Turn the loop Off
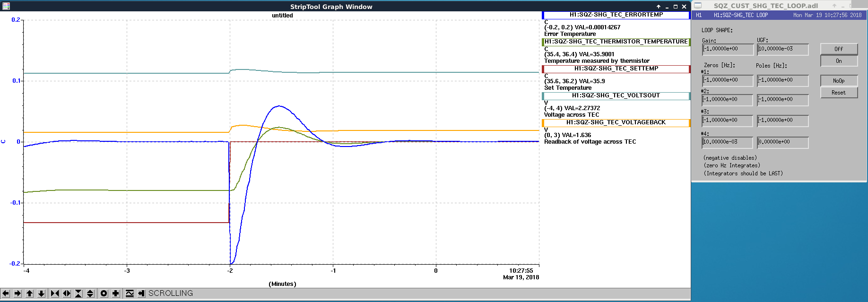 [x=839, y=49]
